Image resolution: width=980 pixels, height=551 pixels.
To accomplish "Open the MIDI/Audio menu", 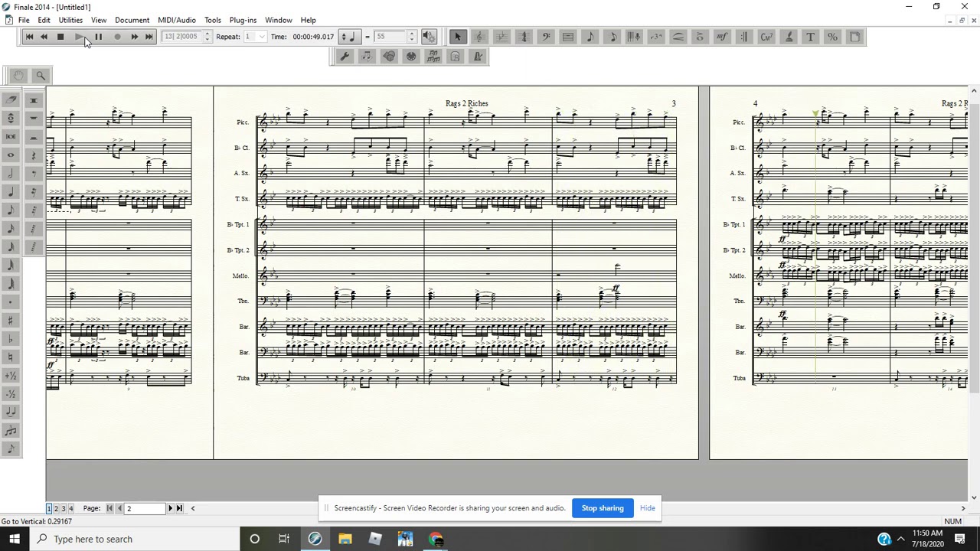I will (177, 20).
